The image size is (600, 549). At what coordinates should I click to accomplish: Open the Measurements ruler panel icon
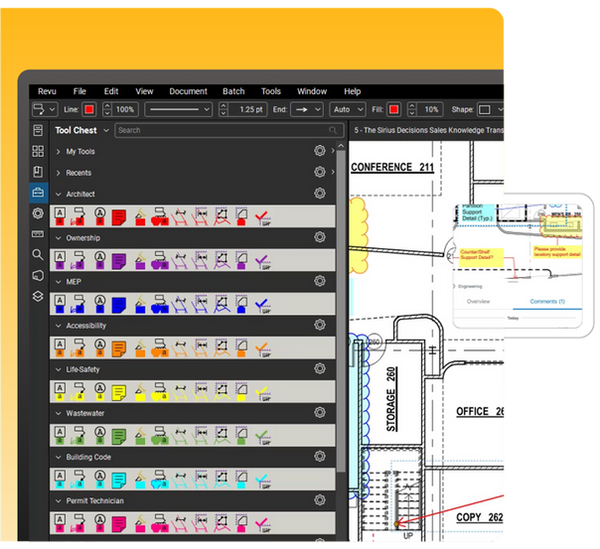38,234
